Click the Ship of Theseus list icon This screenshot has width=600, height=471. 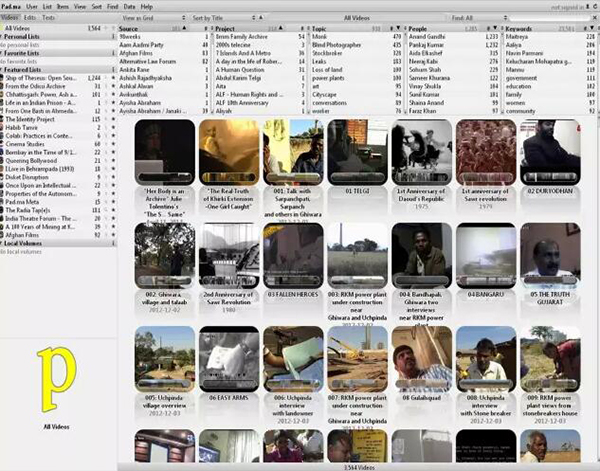coord(2,78)
